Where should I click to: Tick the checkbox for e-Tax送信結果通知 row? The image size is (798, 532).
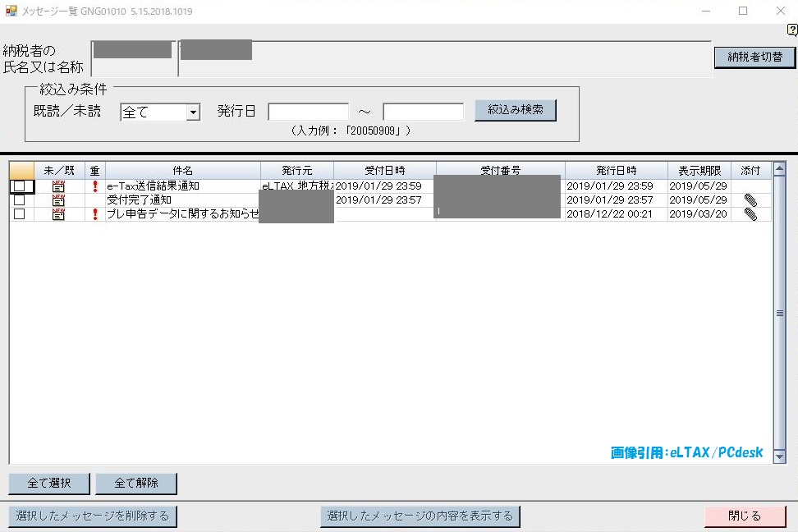click(x=20, y=186)
